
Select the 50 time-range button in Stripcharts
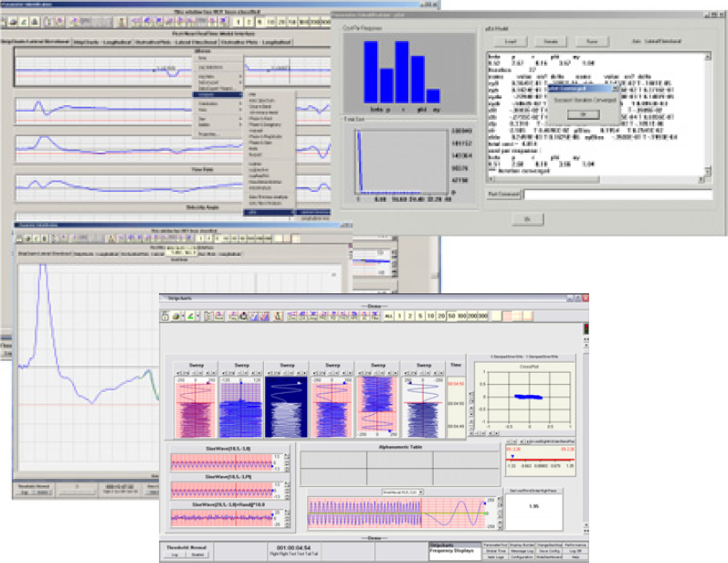coord(451,316)
